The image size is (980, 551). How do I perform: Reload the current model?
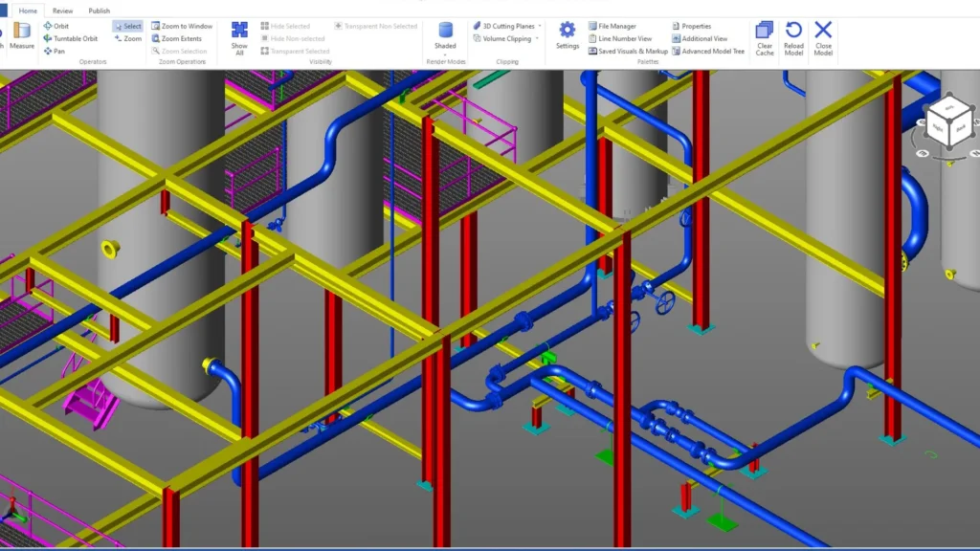[x=793, y=36]
